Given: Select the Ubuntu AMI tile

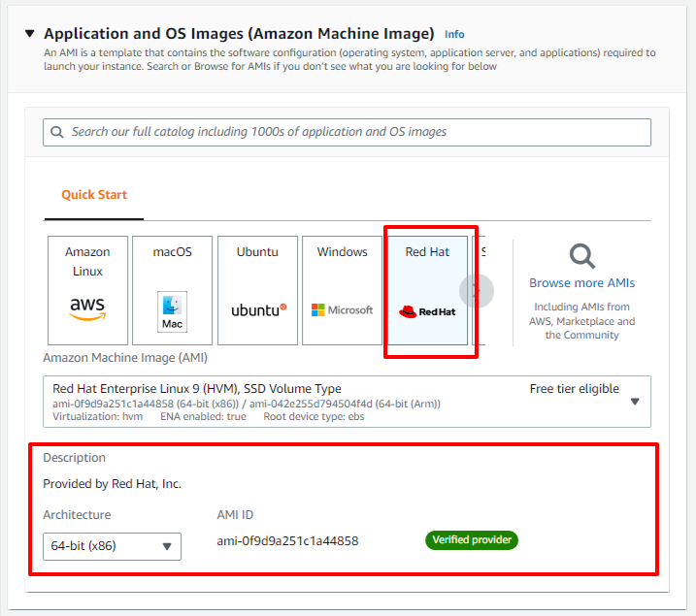Looking at the screenshot, I should coord(257,290).
